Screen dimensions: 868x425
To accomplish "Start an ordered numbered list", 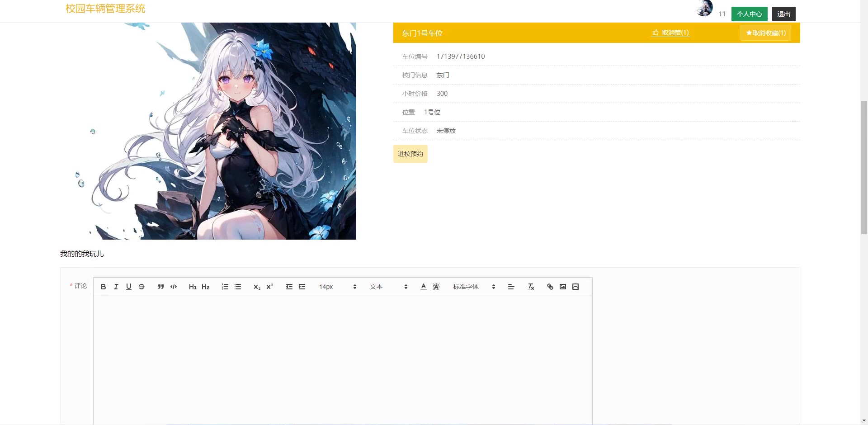I will click(225, 287).
